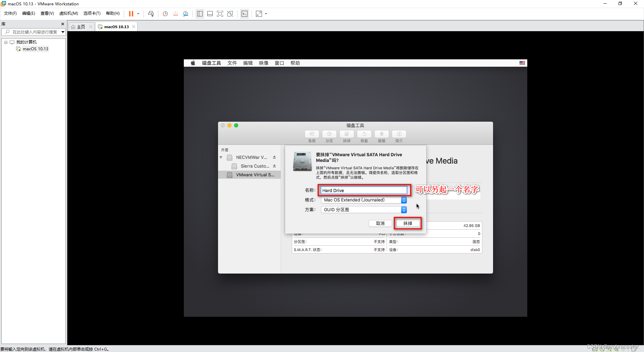Close the library panel with X

pyautogui.click(x=62, y=24)
